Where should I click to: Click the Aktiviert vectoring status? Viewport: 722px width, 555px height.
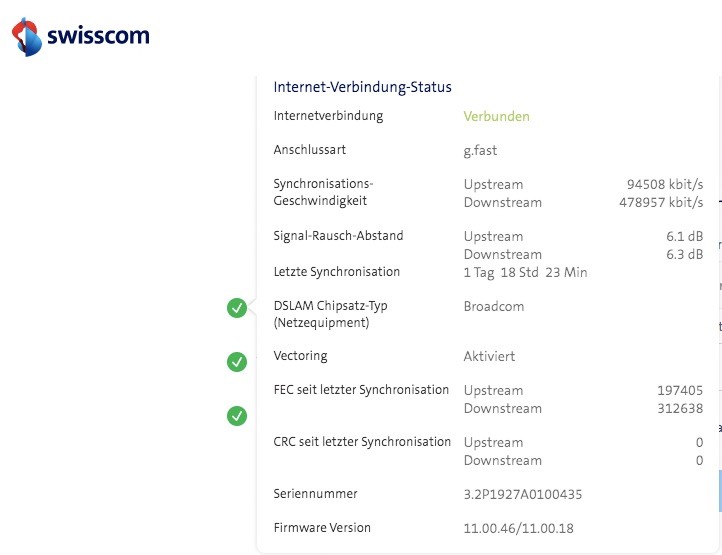(489, 356)
